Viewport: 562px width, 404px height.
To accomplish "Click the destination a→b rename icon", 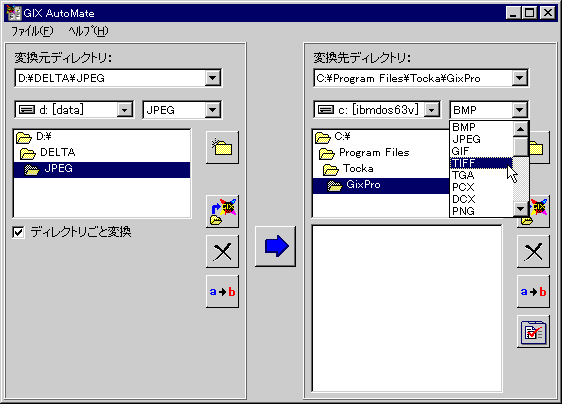I will [533, 291].
